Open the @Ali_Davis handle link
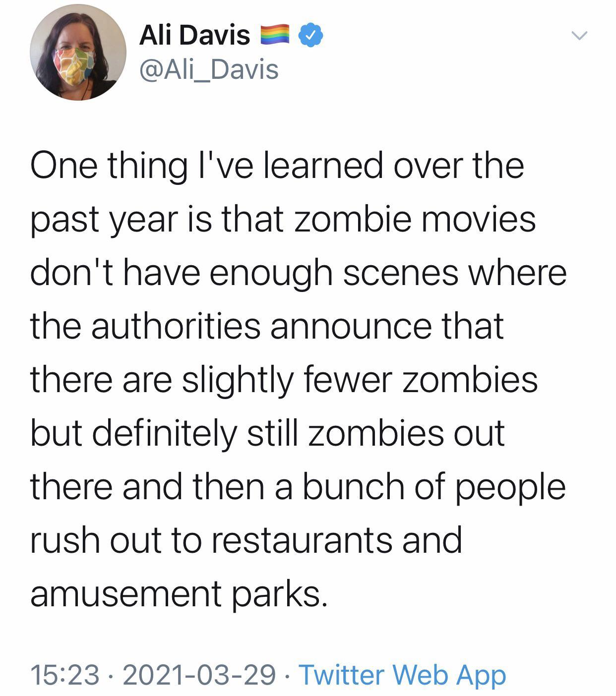This screenshot has width=616, height=696. pos(209,69)
